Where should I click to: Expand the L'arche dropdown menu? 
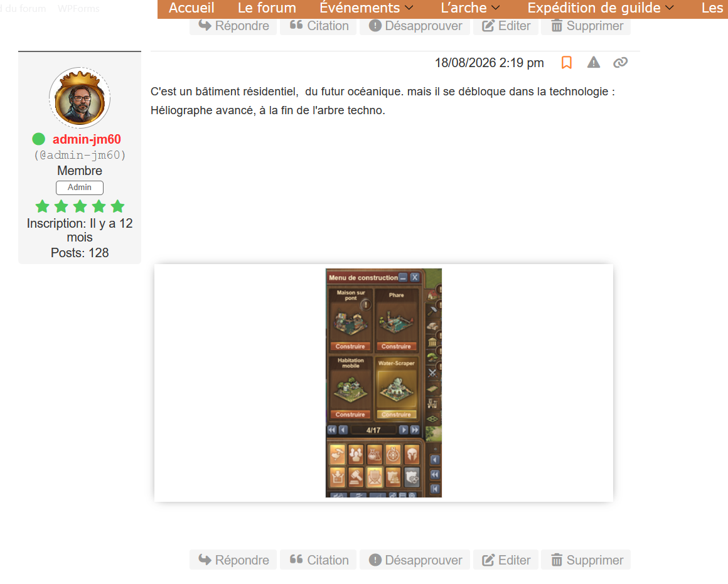[x=470, y=8]
